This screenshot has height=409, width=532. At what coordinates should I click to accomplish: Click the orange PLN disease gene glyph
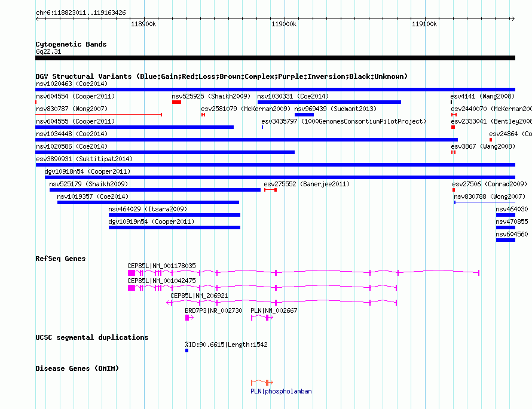[262, 383]
